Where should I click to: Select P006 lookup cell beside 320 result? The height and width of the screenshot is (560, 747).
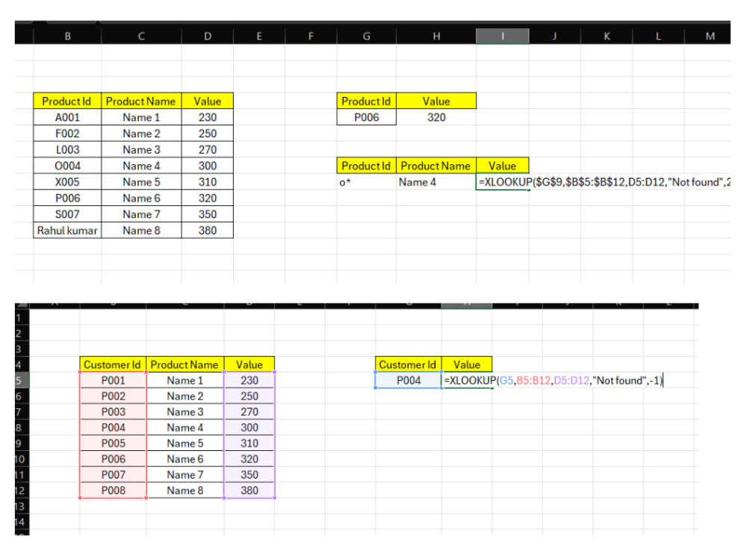click(x=366, y=117)
